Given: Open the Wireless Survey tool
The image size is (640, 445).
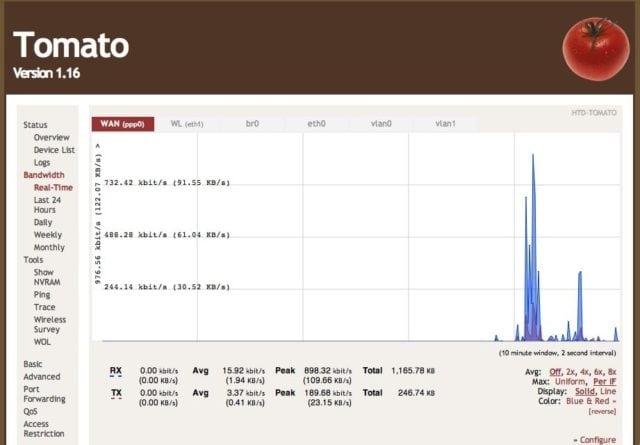Looking at the screenshot, I should pyautogui.click(x=50, y=325).
